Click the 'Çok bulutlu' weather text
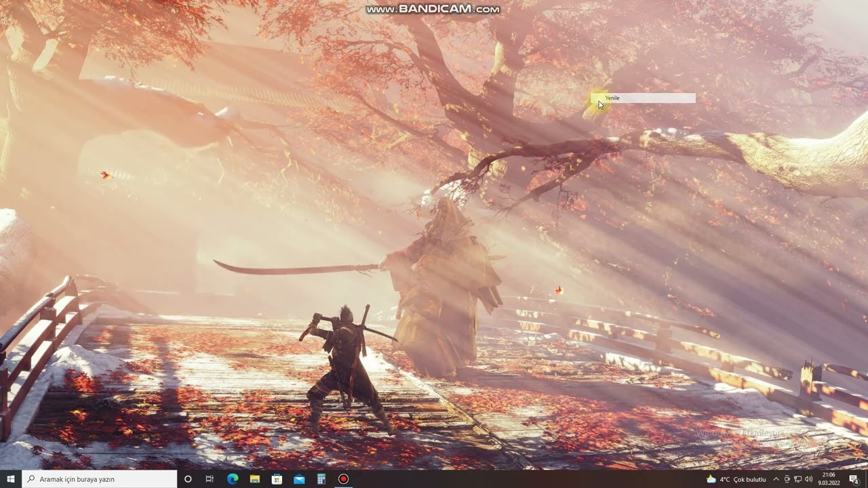868x488 pixels. pos(750,479)
